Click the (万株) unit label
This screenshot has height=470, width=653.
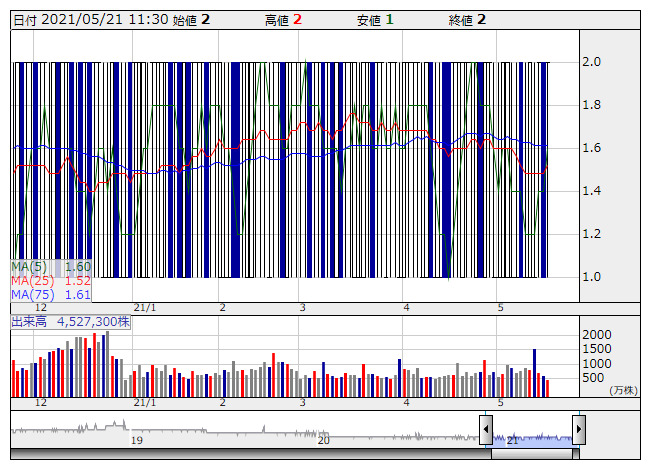[x=620, y=390]
